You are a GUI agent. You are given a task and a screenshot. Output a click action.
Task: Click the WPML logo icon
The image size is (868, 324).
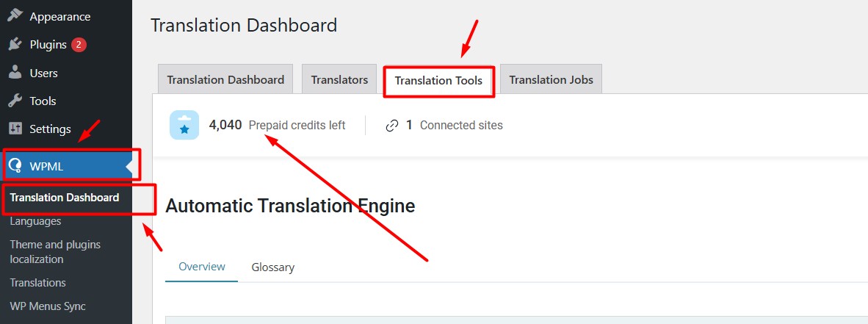tap(15, 166)
